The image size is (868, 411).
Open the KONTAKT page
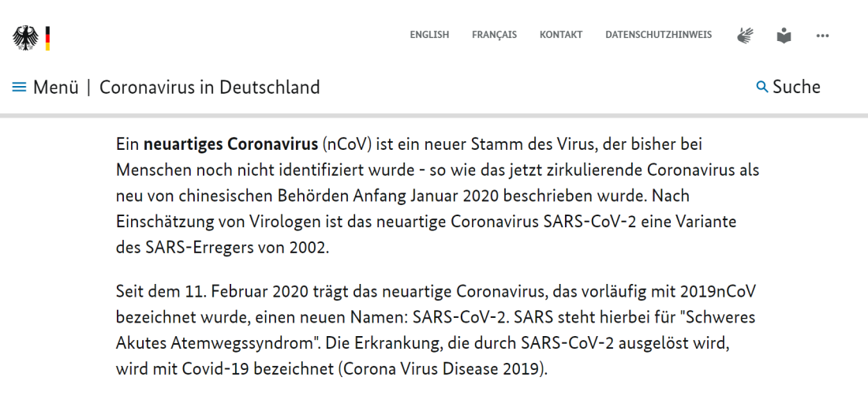pyautogui.click(x=561, y=35)
